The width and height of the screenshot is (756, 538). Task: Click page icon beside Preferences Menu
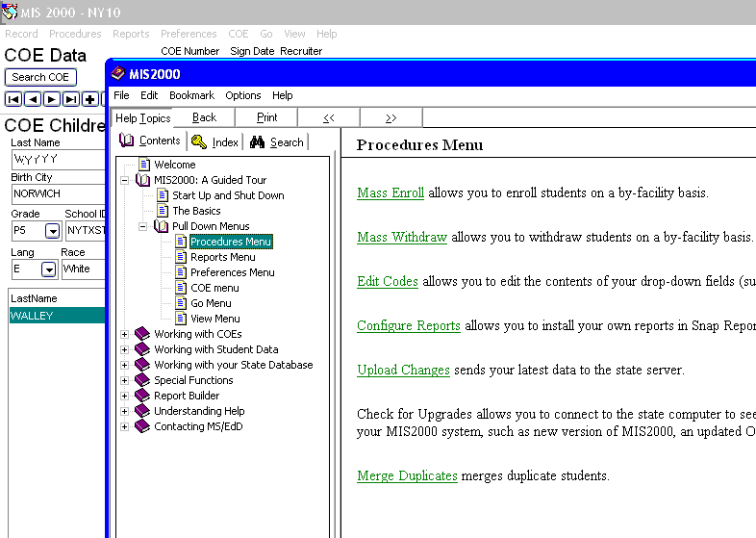pyautogui.click(x=181, y=272)
